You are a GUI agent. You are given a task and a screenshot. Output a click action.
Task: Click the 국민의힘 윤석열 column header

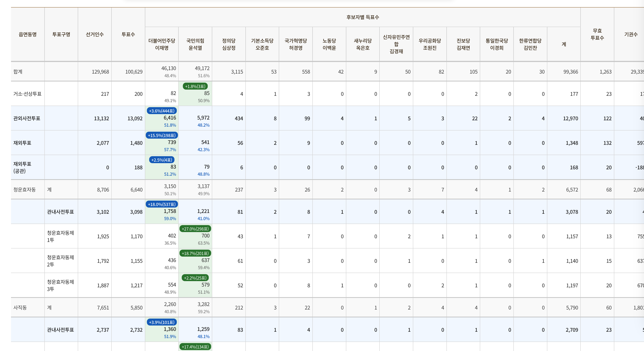pyautogui.click(x=195, y=44)
